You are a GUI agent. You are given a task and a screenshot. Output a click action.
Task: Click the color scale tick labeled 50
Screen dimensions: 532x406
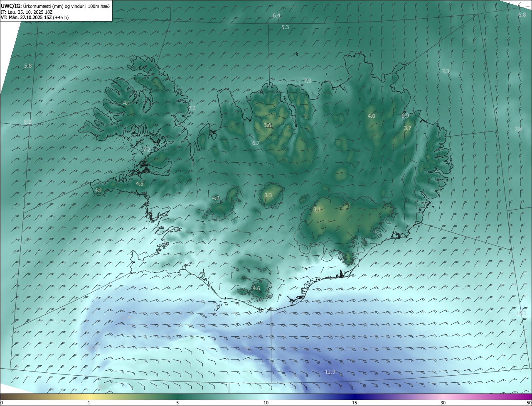529,403
